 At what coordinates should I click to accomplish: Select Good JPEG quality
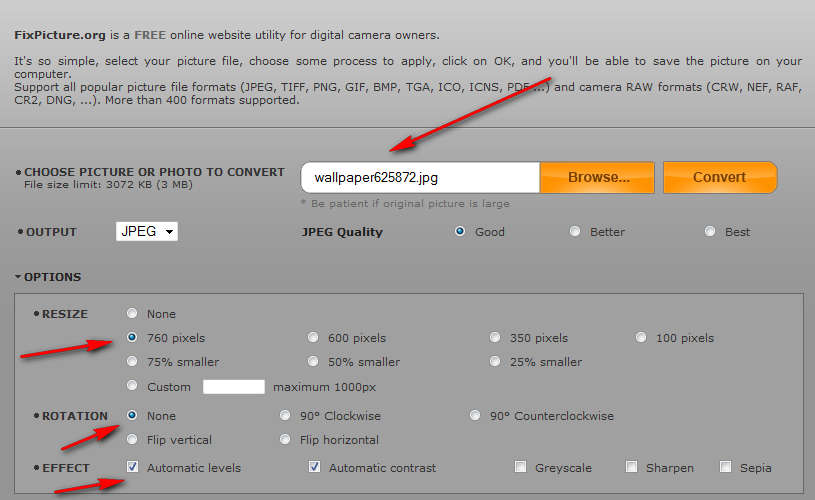click(x=459, y=231)
